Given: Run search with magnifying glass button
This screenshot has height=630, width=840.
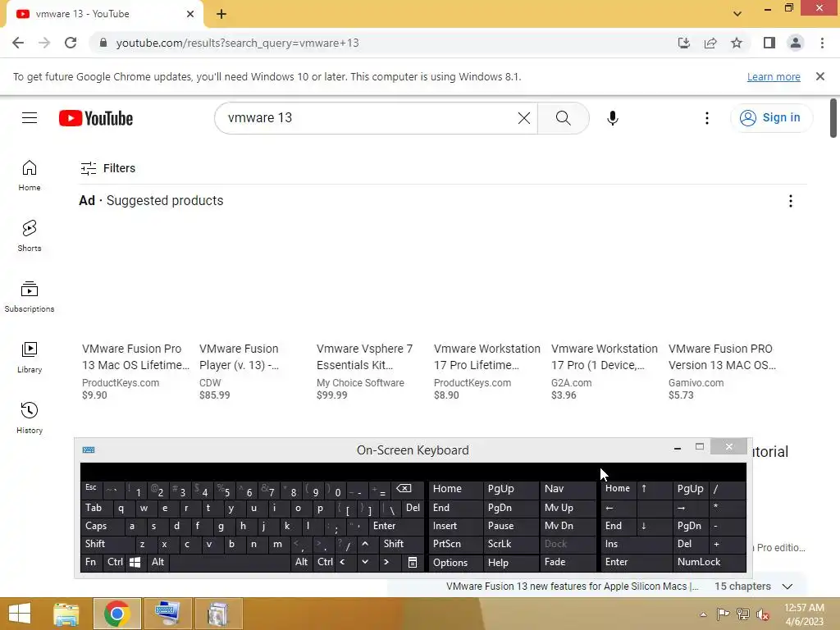Looking at the screenshot, I should [x=563, y=118].
